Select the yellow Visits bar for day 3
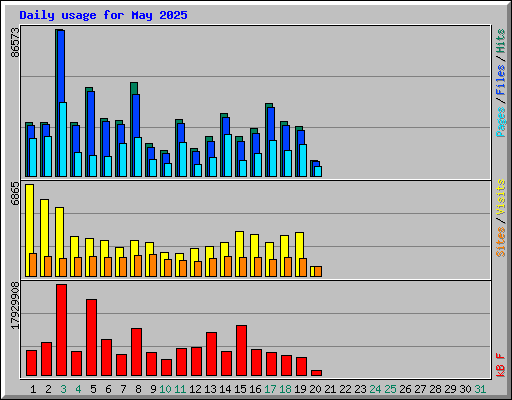Screen dimensions: 512x400 59,233
